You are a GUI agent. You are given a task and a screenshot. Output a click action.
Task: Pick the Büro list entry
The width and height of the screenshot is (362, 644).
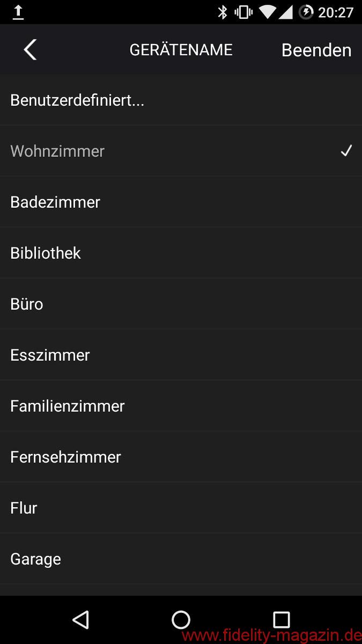27,304
